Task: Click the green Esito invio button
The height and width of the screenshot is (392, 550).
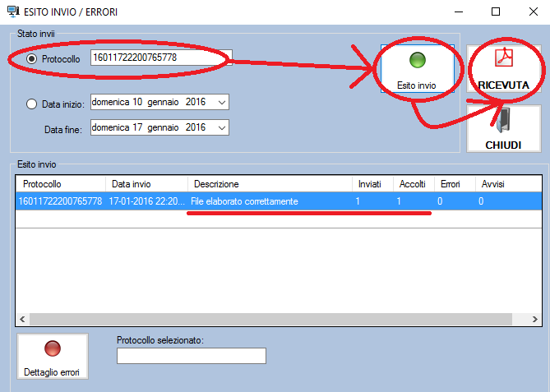Action: pos(417,71)
